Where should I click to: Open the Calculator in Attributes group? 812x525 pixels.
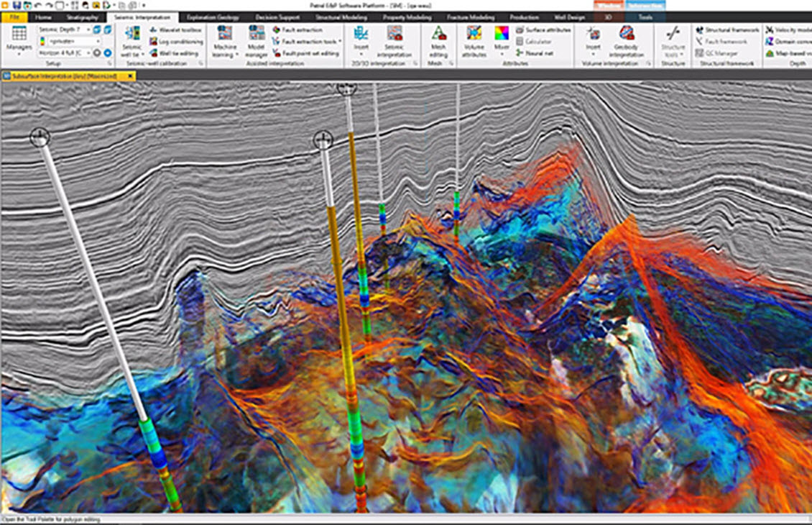click(533, 42)
